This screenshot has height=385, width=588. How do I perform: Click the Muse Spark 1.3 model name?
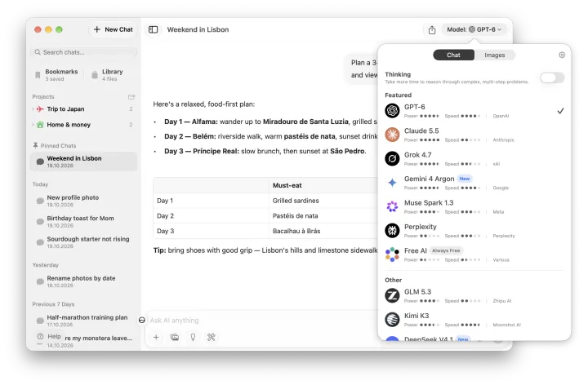(x=429, y=202)
